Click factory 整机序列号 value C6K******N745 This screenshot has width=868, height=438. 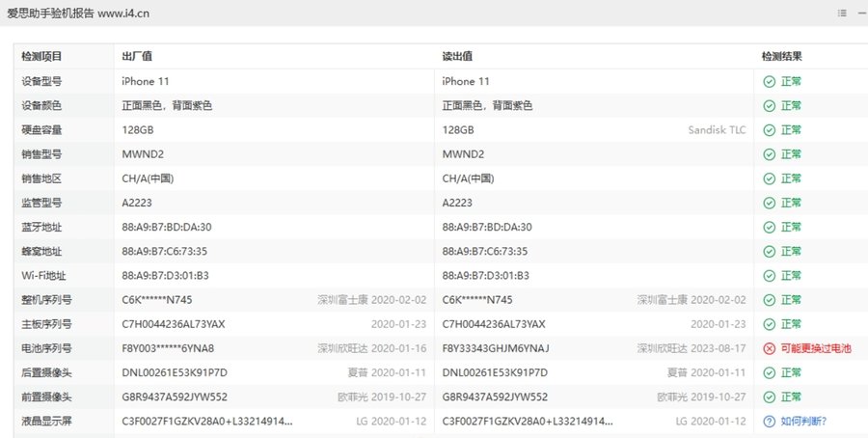157,300
